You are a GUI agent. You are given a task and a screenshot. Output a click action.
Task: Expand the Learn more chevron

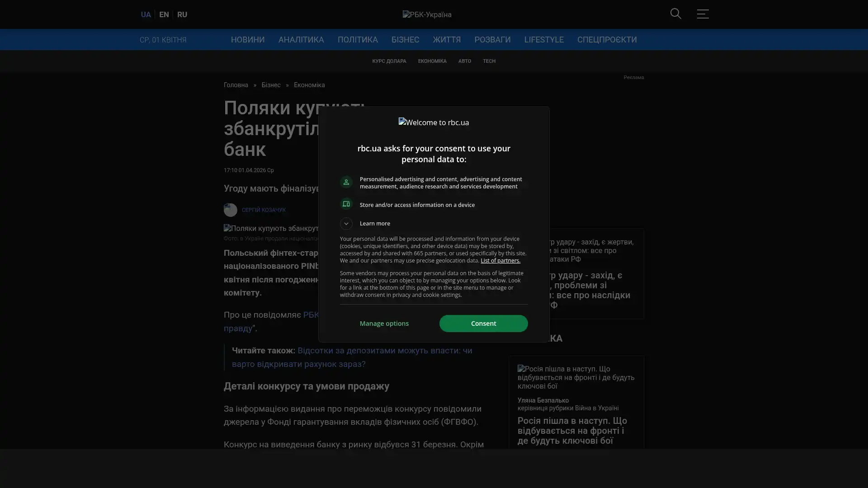tap(346, 224)
